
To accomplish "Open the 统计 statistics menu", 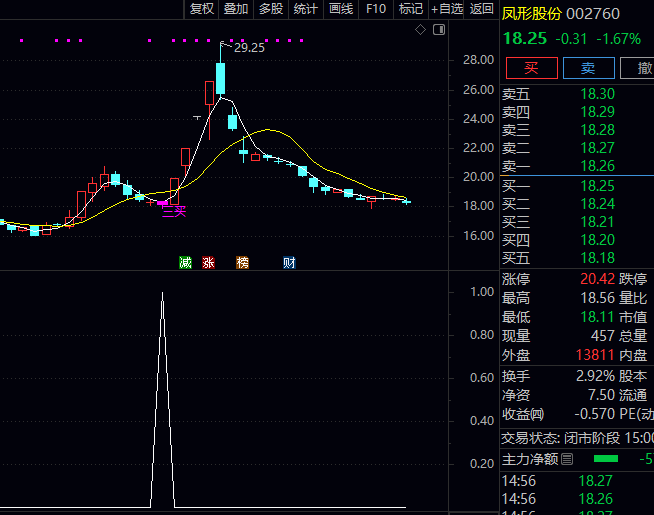I will (306, 9).
